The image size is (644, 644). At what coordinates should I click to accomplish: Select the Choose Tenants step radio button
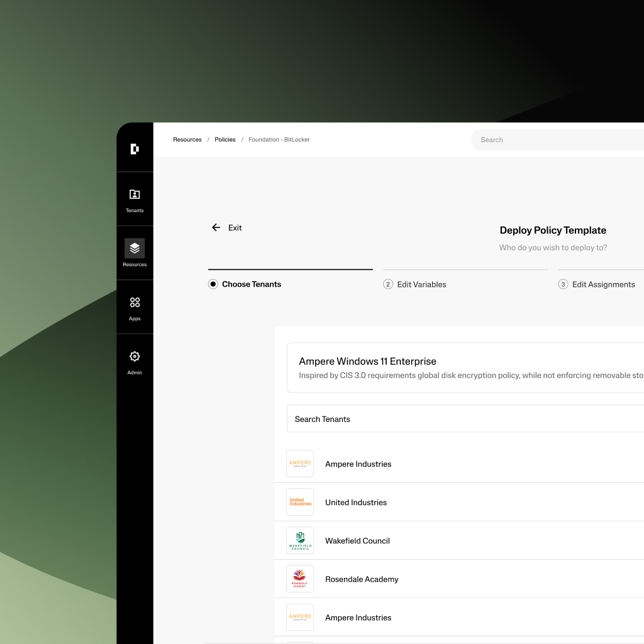pos(213,284)
